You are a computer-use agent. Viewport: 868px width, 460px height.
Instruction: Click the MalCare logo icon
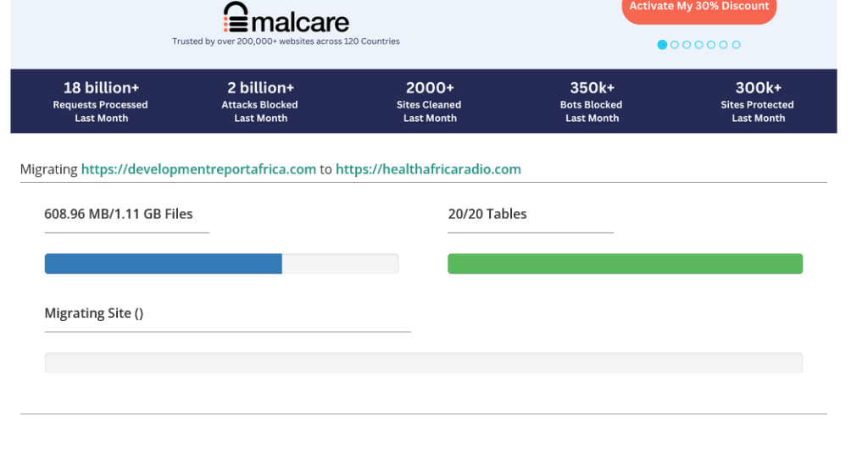236,17
